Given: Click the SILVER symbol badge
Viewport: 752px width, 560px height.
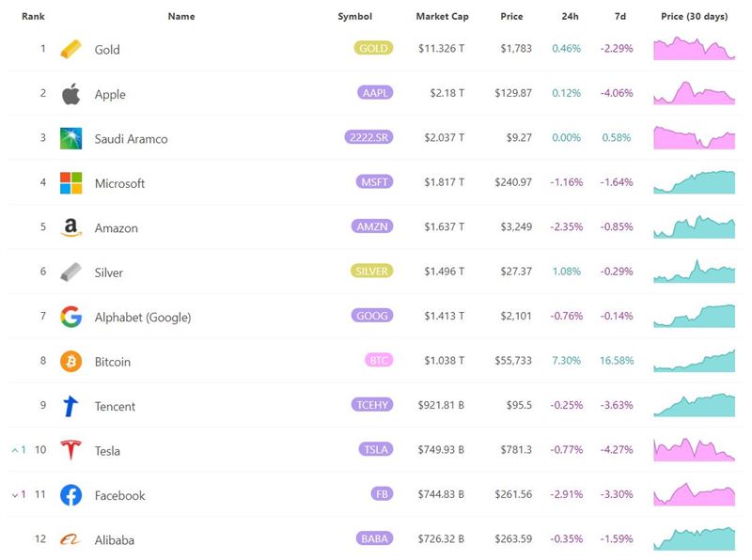Looking at the screenshot, I should pyautogui.click(x=371, y=271).
